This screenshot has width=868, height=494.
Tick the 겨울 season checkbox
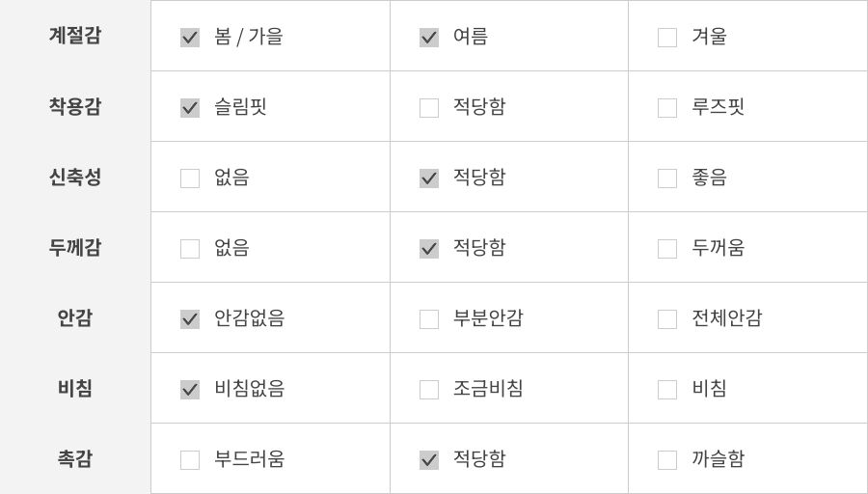point(667,38)
